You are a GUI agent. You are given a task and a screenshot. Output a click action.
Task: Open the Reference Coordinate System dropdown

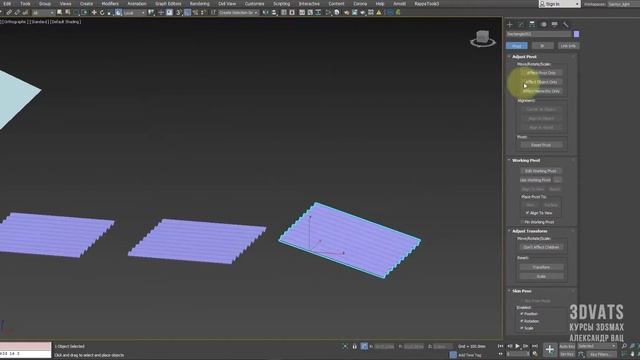[x=134, y=13]
